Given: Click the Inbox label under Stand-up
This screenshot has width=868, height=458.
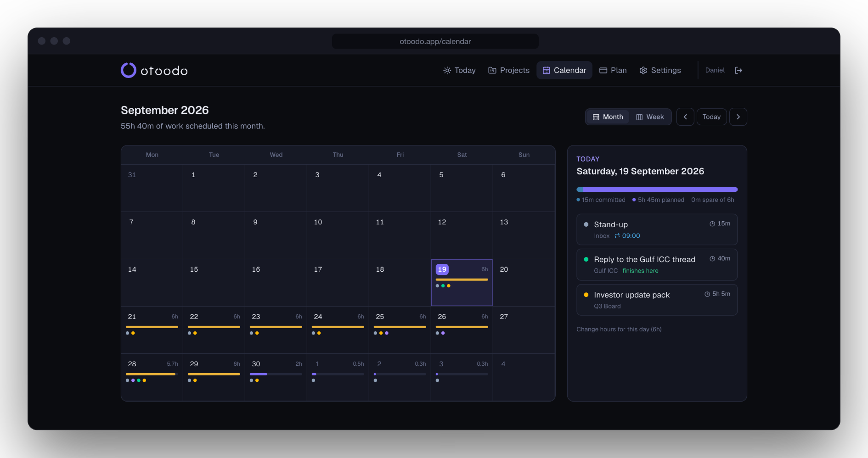Looking at the screenshot, I should pyautogui.click(x=602, y=236).
